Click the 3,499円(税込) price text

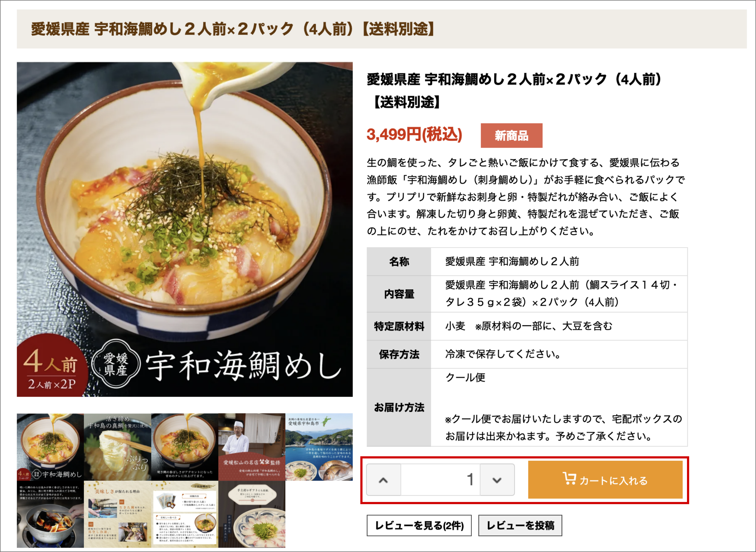coord(414,135)
